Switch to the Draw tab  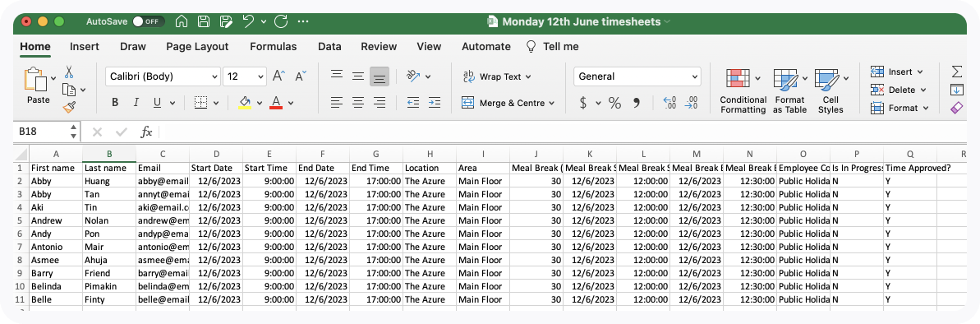click(x=132, y=46)
